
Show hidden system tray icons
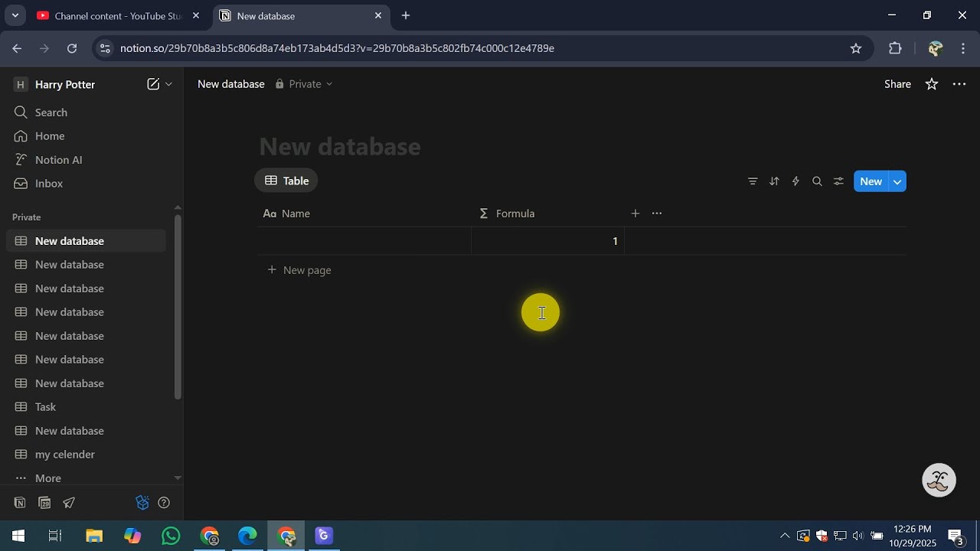784,536
